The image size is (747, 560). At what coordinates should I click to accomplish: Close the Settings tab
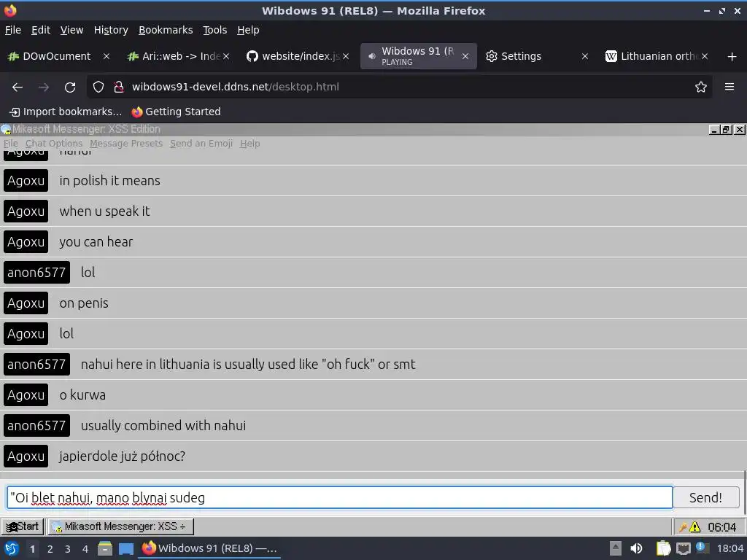pyautogui.click(x=585, y=56)
